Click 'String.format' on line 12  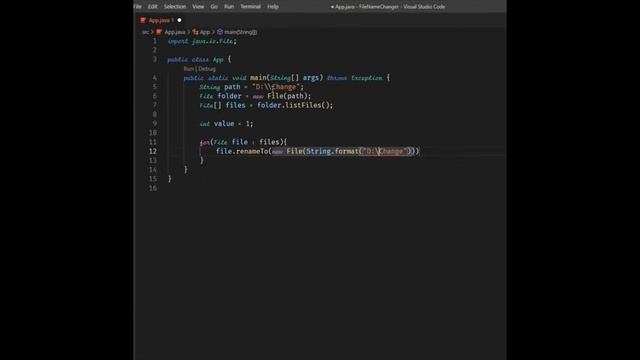(x=332, y=151)
